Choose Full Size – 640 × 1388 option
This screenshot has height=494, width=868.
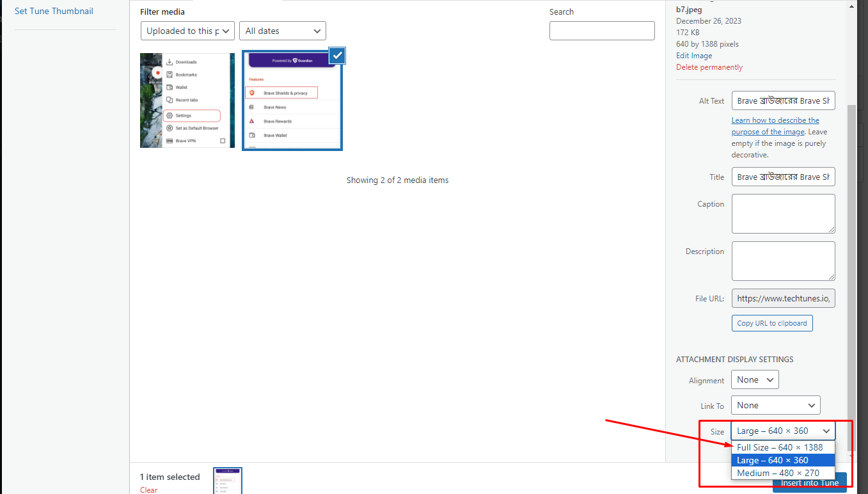pyautogui.click(x=783, y=447)
